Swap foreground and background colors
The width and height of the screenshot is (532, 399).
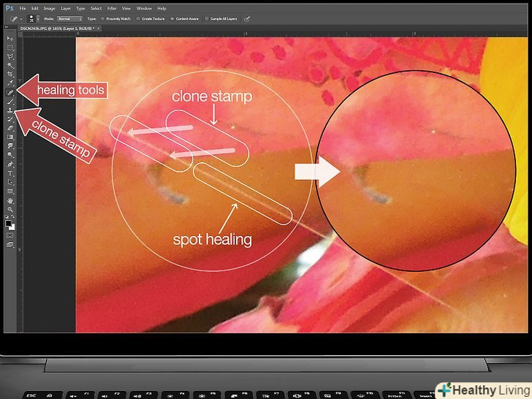click(12, 216)
